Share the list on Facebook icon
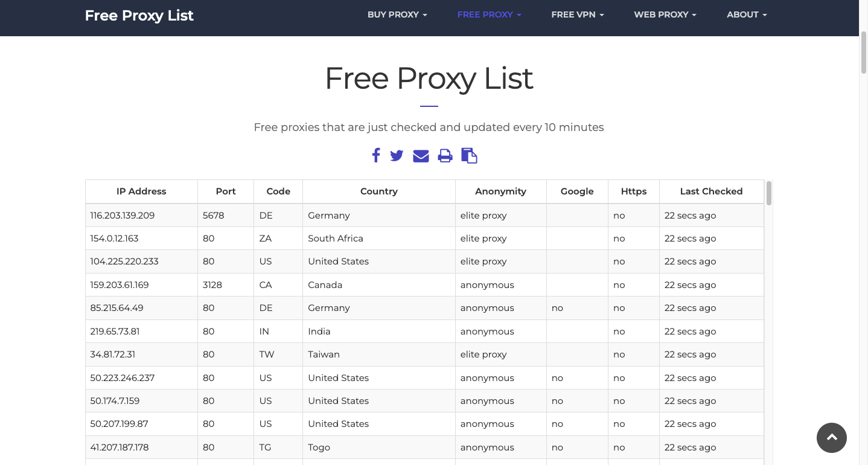The height and width of the screenshot is (465, 868). click(x=375, y=156)
